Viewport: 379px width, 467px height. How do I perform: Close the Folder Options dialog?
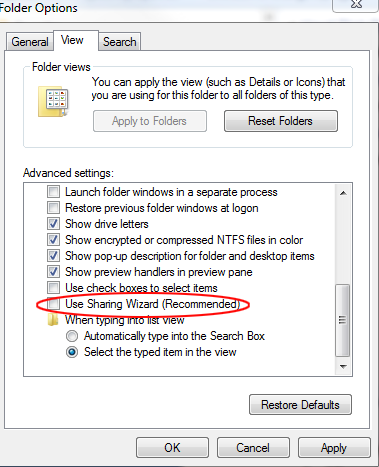click(x=356, y=5)
